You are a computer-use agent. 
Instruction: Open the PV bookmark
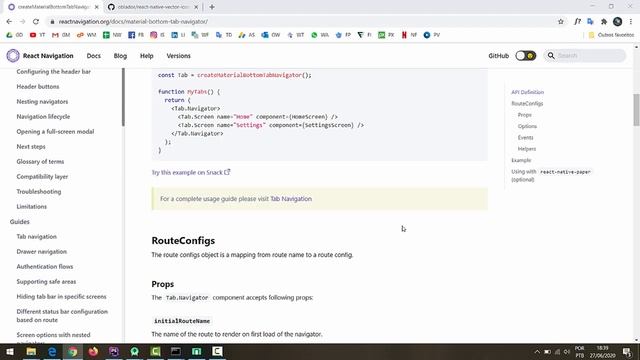pyautogui.click(x=432, y=35)
